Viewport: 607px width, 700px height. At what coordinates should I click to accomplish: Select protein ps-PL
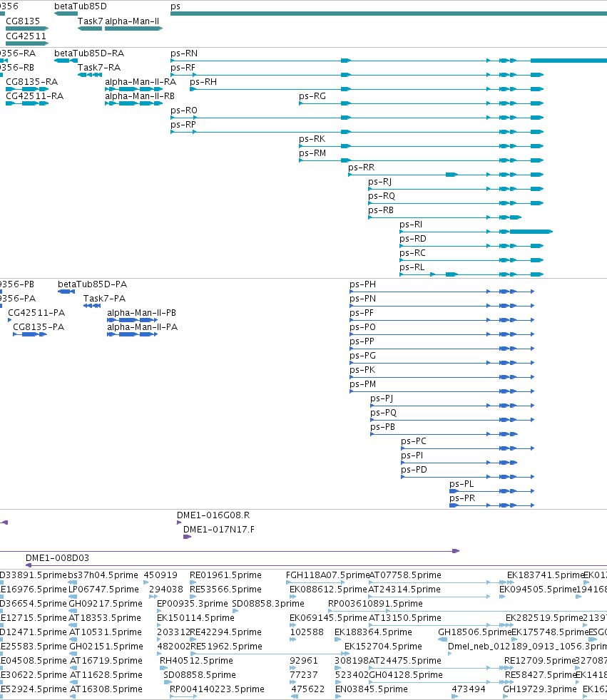461,485
